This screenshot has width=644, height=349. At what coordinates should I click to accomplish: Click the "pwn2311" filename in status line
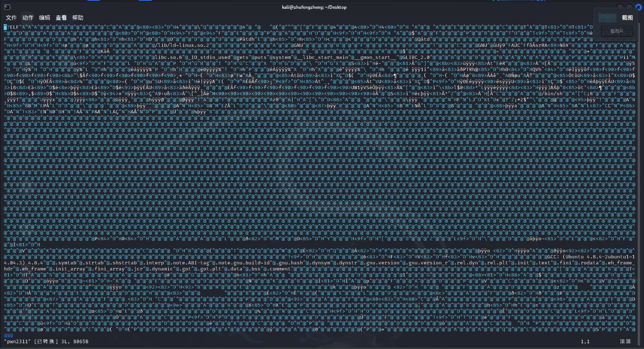(x=17, y=341)
